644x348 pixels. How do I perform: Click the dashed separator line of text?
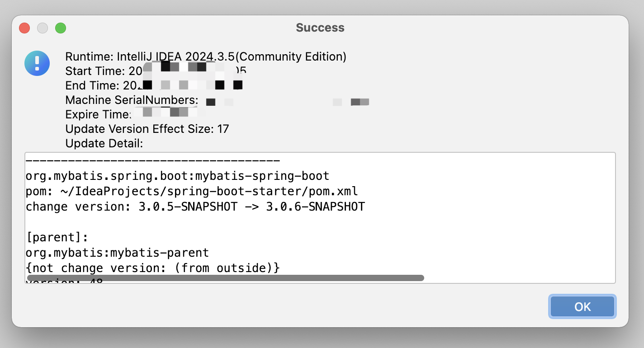153,161
